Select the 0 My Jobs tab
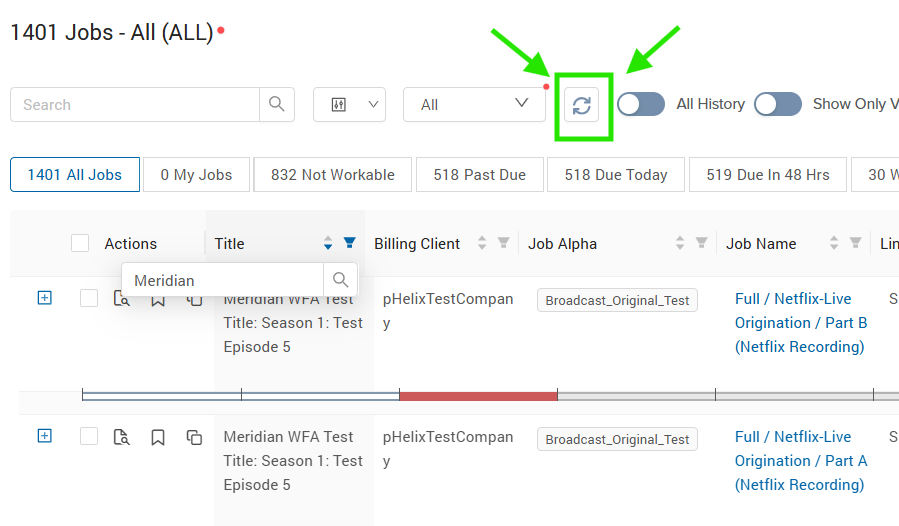The width and height of the screenshot is (899, 526). coord(196,174)
